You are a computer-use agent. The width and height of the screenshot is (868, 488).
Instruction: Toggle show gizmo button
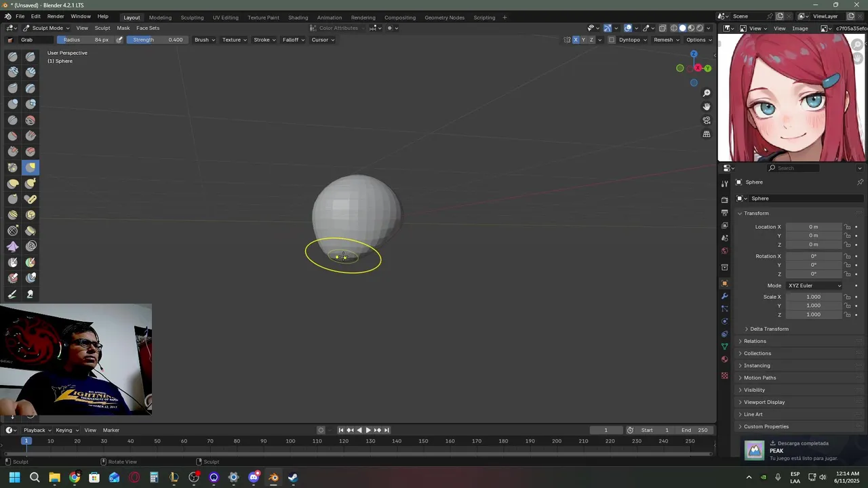pyautogui.click(x=608, y=28)
